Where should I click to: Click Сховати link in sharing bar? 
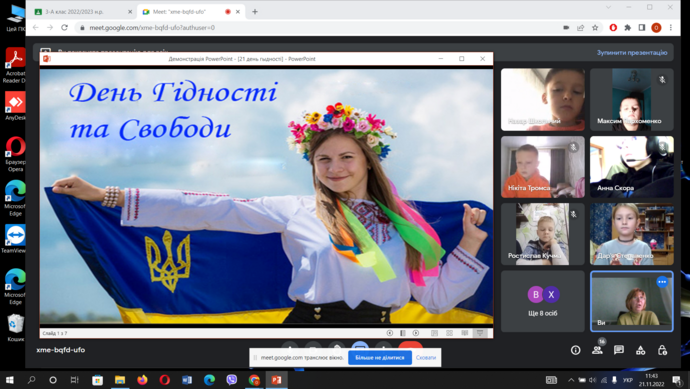click(426, 357)
